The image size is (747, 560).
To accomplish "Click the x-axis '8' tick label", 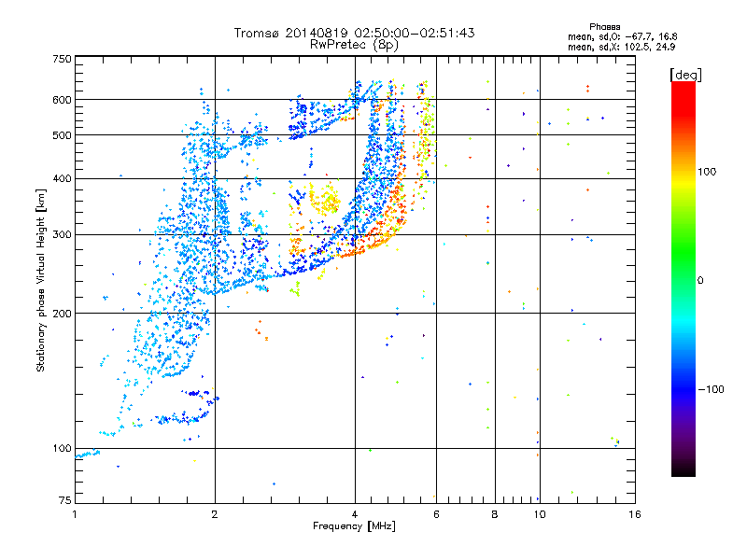I will click(x=495, y=514).
